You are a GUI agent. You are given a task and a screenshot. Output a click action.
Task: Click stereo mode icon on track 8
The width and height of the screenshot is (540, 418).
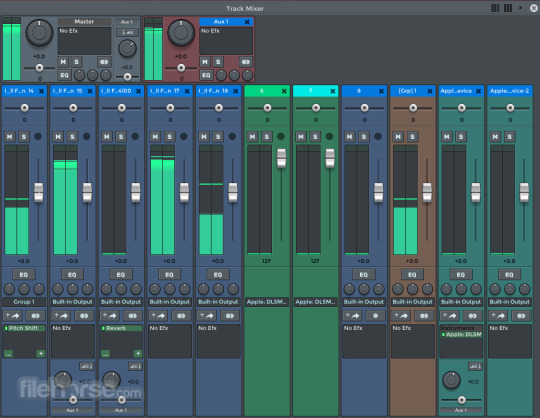click(375, 315)
